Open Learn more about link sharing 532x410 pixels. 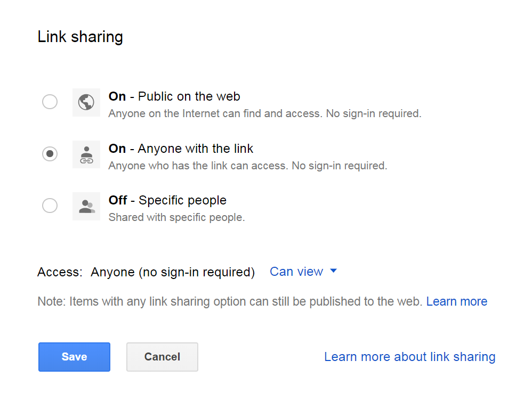click(x=409, y=357)
